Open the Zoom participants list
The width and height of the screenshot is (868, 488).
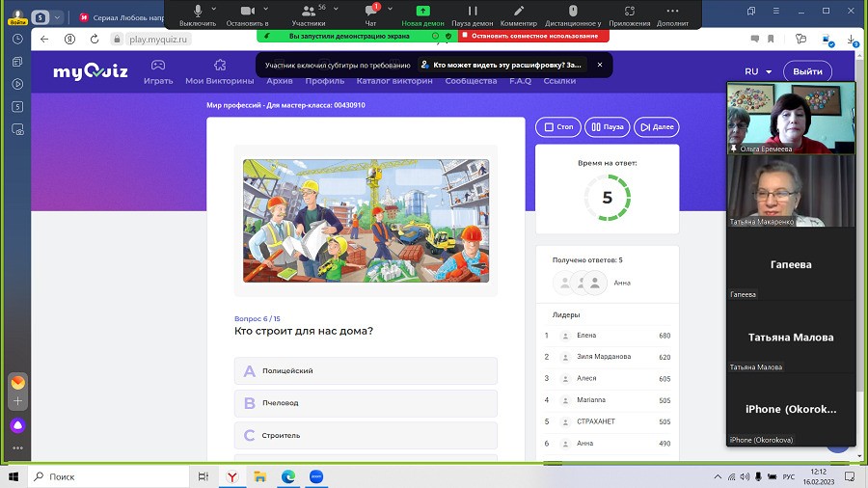(309, 14)
